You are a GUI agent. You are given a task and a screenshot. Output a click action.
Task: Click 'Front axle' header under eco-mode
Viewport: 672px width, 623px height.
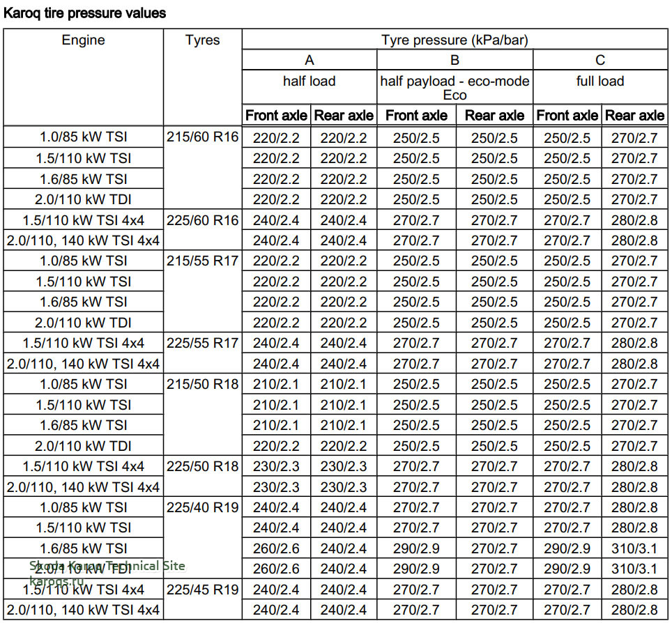pyautogui.click(x=416, y=115)
